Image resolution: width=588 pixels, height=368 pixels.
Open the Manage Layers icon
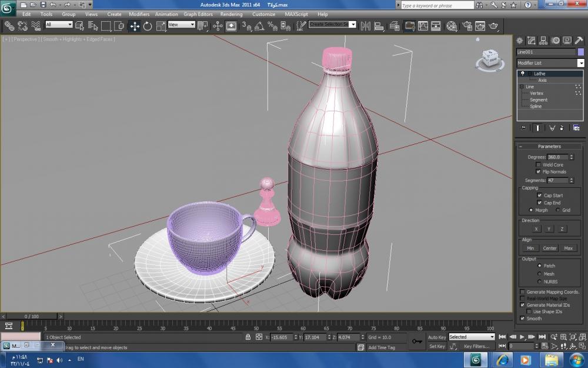[x=395, y=25]
